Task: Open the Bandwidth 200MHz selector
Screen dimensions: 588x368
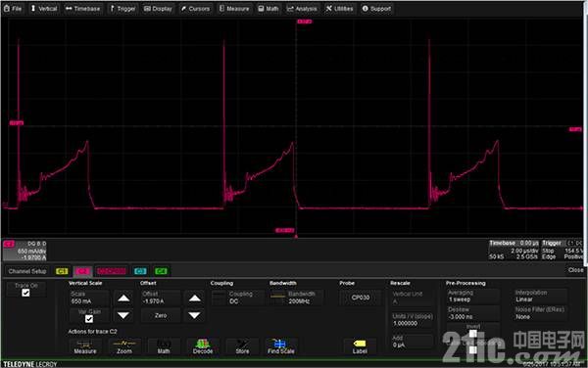Action: 296,298
